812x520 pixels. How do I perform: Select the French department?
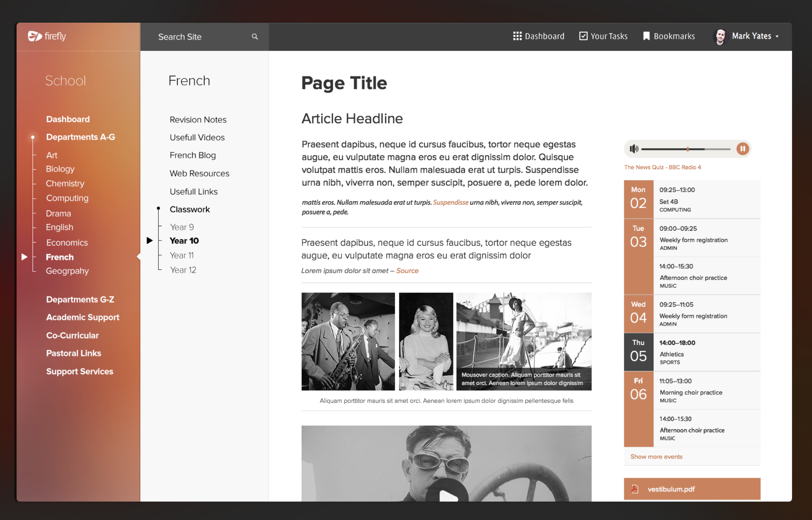[60, 257]
